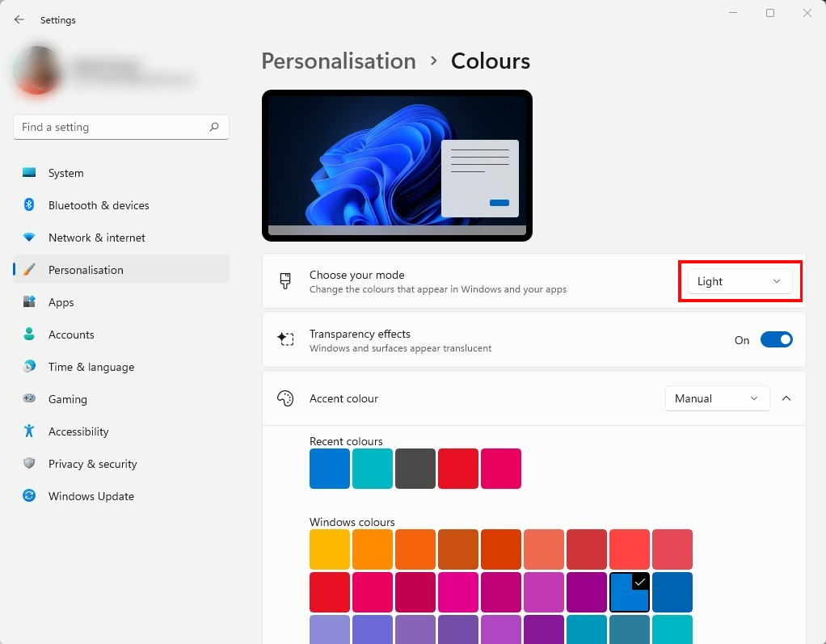The height and width of the screenshot is (644, 826).
Task: Open Network & internet via the Wi-Fi icon
Action: [x=29, y=238]
